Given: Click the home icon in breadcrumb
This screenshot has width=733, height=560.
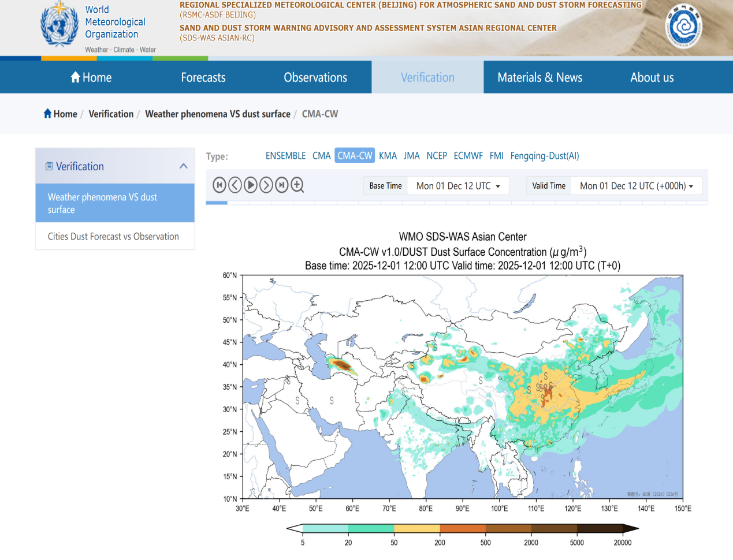Looking at the screenshot, I should pos(47,114).
